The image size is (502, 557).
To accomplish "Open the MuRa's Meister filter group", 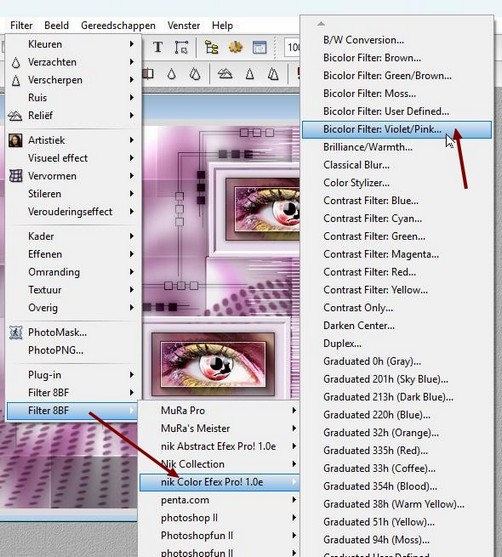I will [219, 428].
